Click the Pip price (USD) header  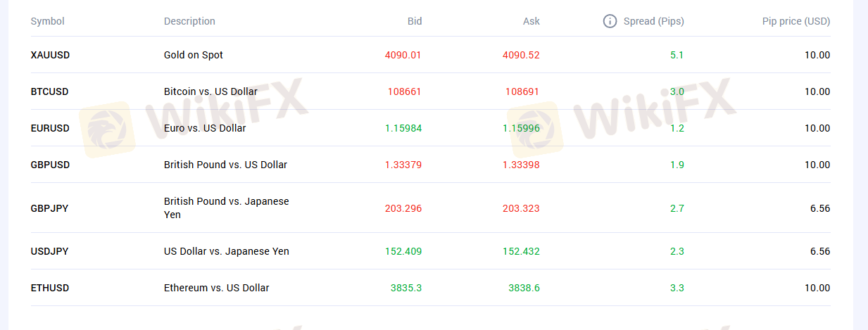tap(796, 21)
